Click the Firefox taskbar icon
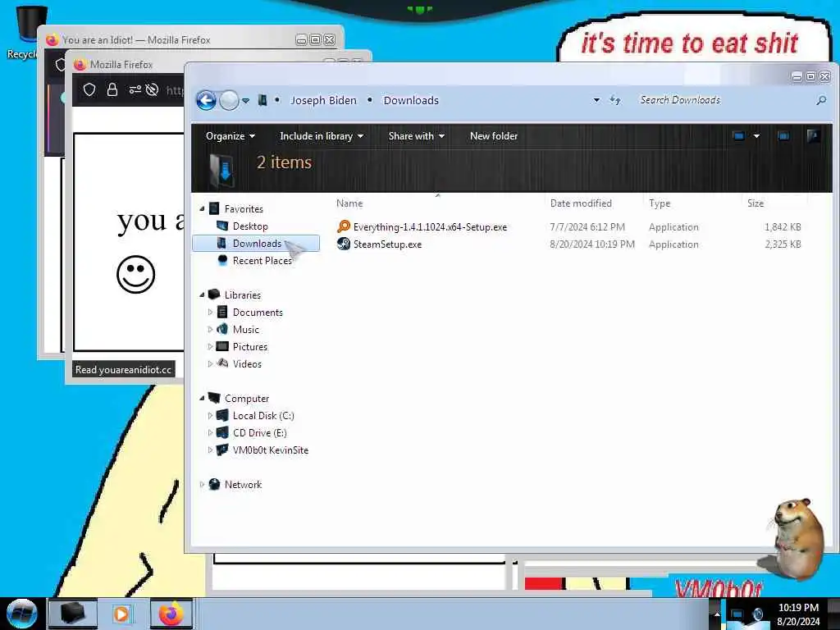 [x=171, y=614]
